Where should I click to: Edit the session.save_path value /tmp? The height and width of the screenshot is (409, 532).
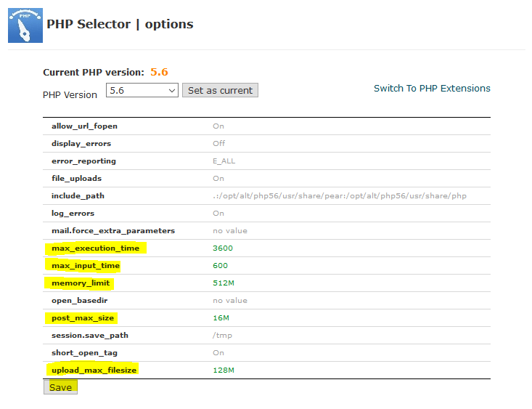tap(221, 336)
